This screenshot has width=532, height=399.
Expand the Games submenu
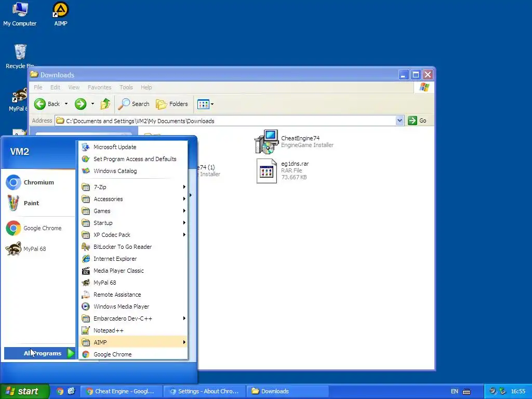click(133, 211)
